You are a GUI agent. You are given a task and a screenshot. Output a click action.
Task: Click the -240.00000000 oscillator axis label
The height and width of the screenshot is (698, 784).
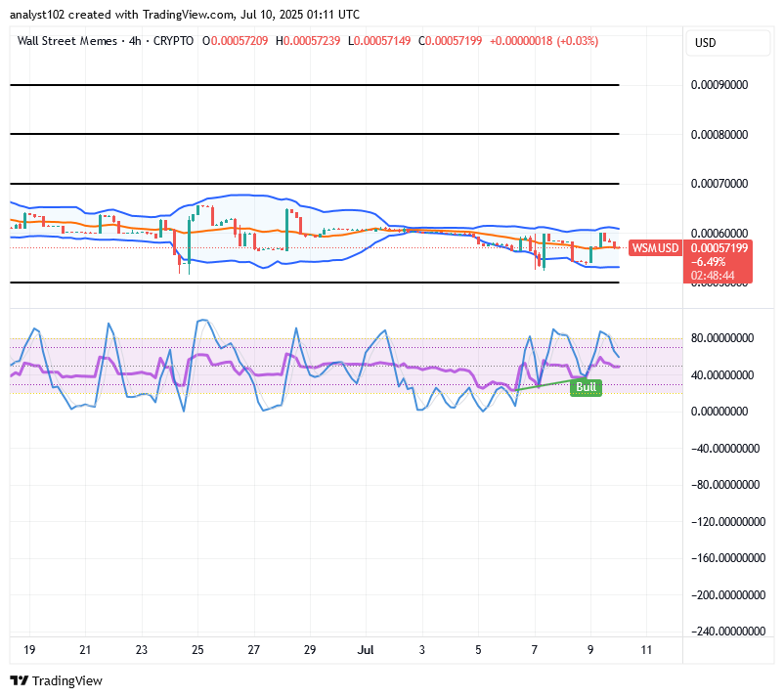coord(728,632)
